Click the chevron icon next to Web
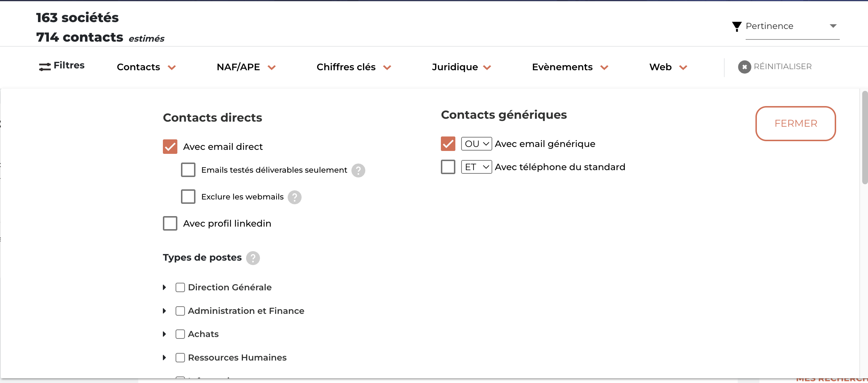 683,67
